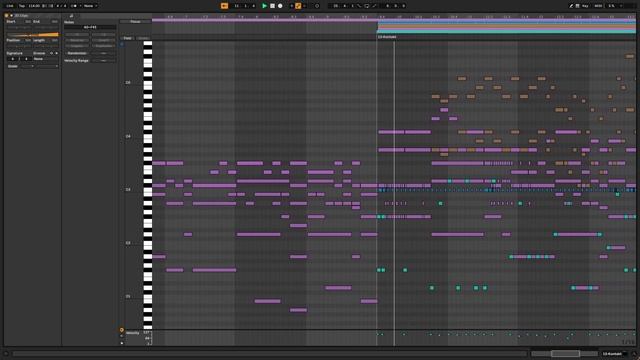Click the tempo value field 114.00
This screenshot has height=360, width=640.
click(34, 6)
